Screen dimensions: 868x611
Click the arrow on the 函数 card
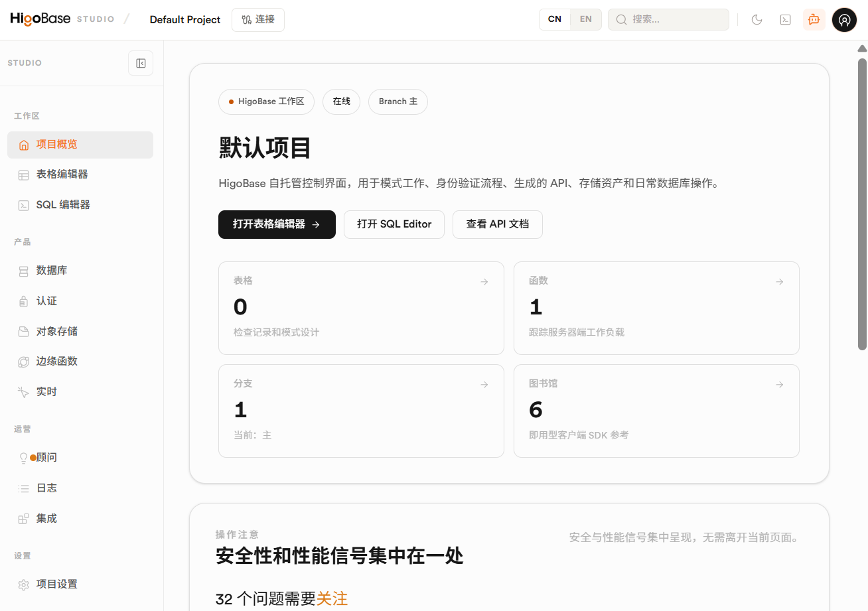tap(780, 281)
